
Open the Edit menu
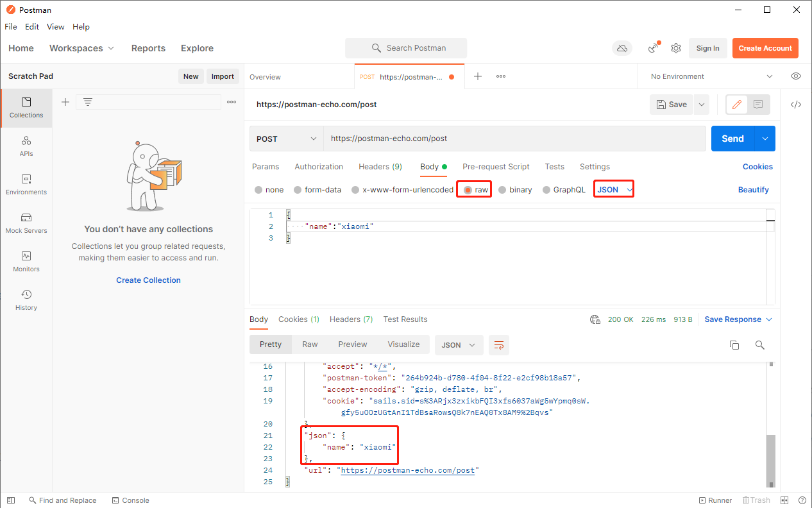32,27
